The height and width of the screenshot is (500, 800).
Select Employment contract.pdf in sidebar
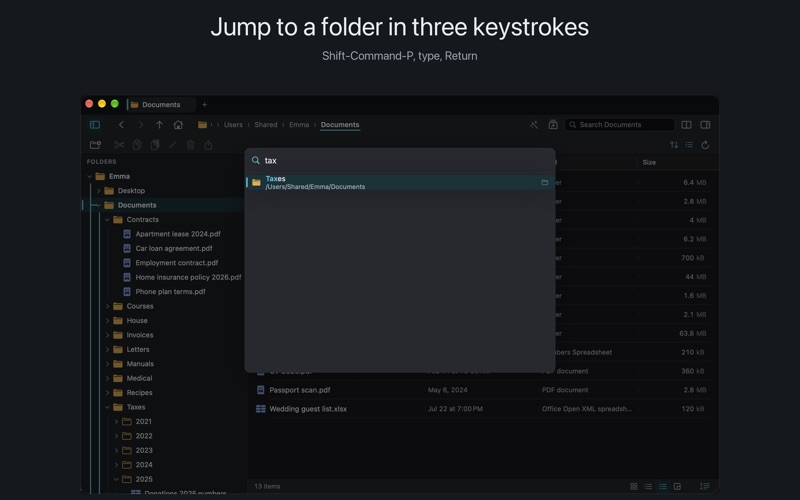177,263
